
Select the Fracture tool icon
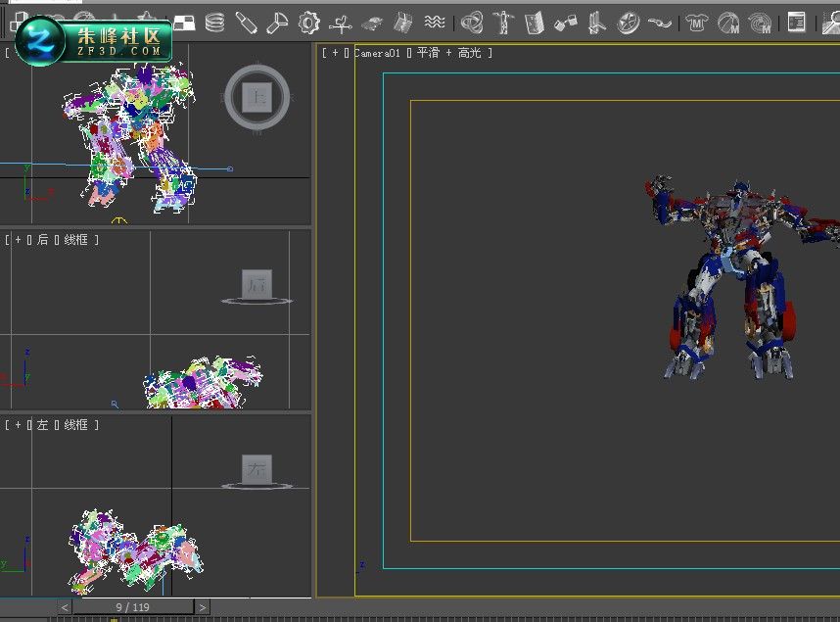402,24
